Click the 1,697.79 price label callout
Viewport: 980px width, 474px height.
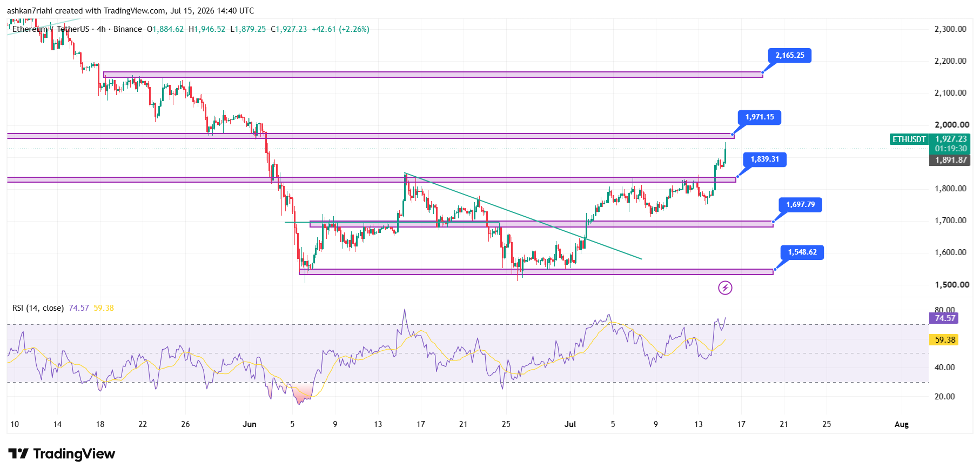[800, 204]
